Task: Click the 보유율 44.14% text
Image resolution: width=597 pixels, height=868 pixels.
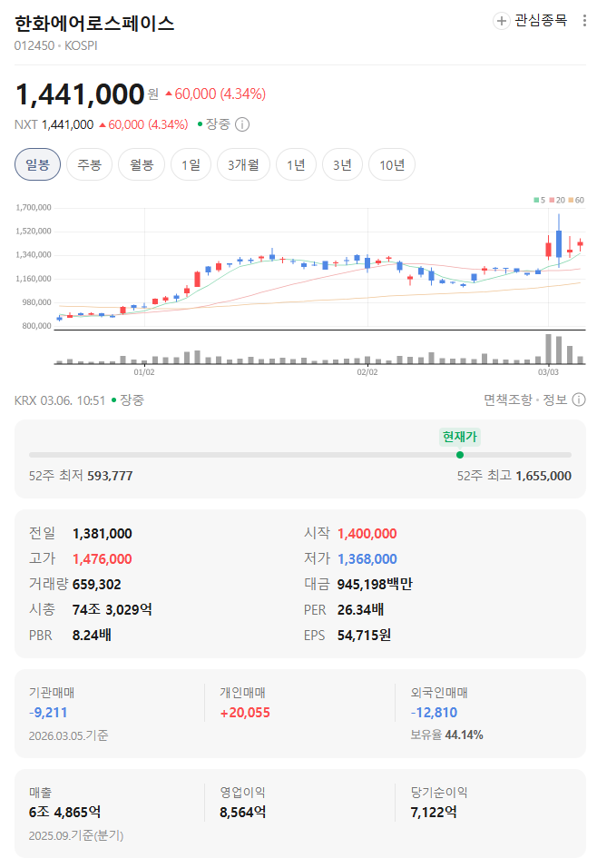Action: pos(446,735)
